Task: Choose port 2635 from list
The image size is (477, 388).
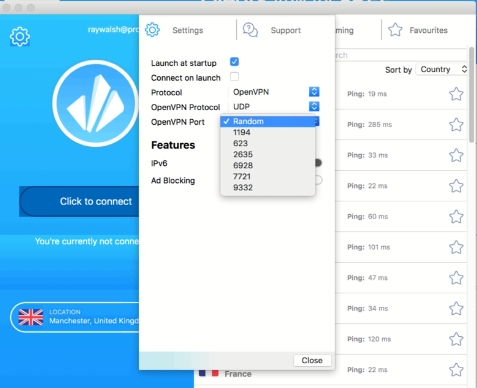Action: click(268, 154)
